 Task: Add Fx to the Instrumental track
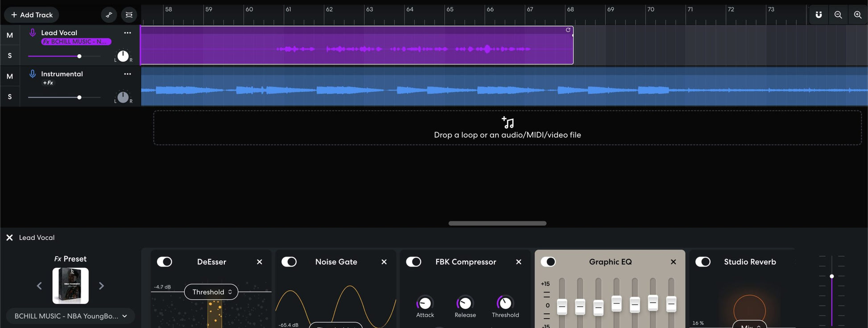(x=48, y=83)
